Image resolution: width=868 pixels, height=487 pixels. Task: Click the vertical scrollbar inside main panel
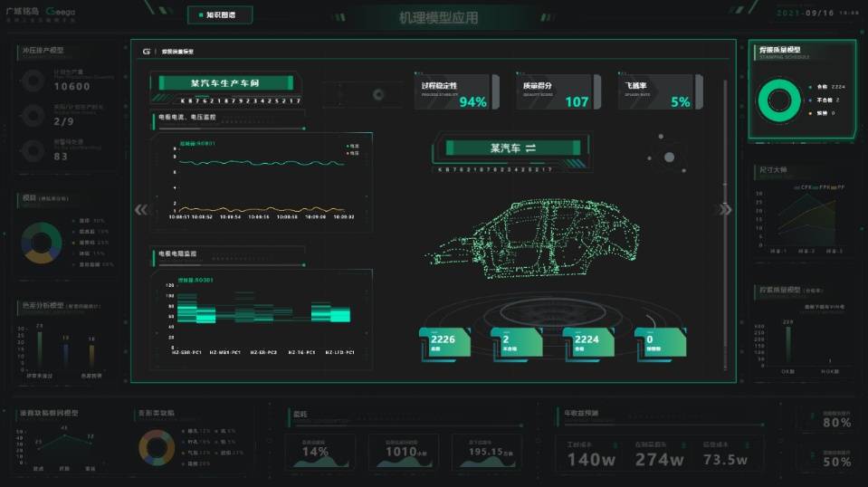point(725,224)
